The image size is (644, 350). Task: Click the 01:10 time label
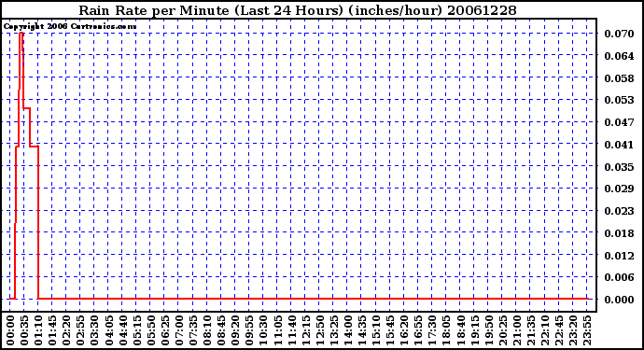point(38,330)
